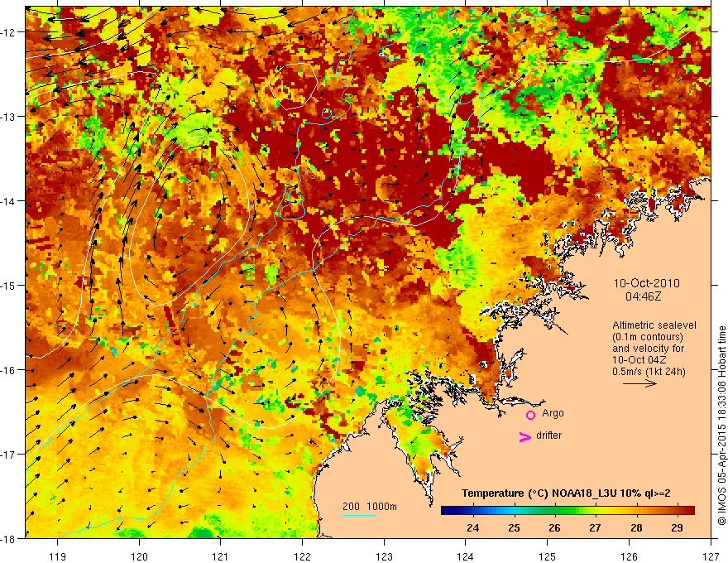This screenshot has height=563, width=728.
Task: Click the temperature color bar
Action: (568, 511)
